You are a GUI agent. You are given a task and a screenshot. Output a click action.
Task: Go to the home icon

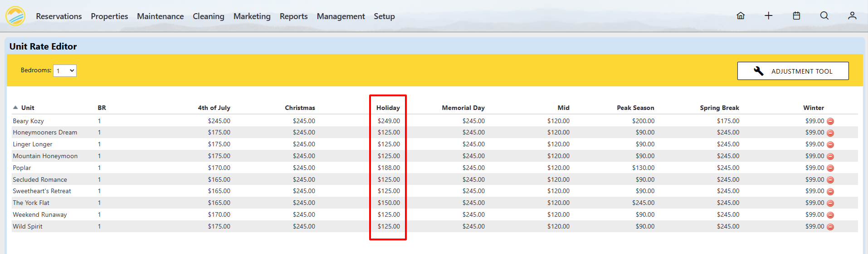(741, 16)
